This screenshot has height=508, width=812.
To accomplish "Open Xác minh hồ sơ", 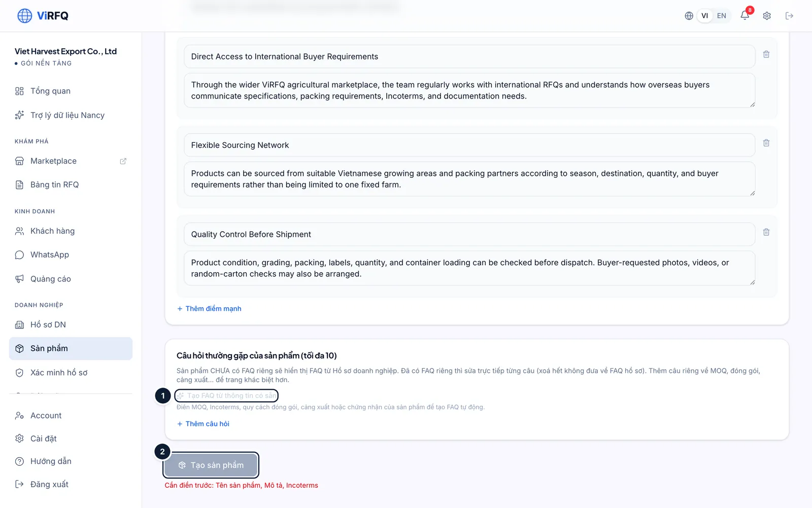I will pos(71,372).
